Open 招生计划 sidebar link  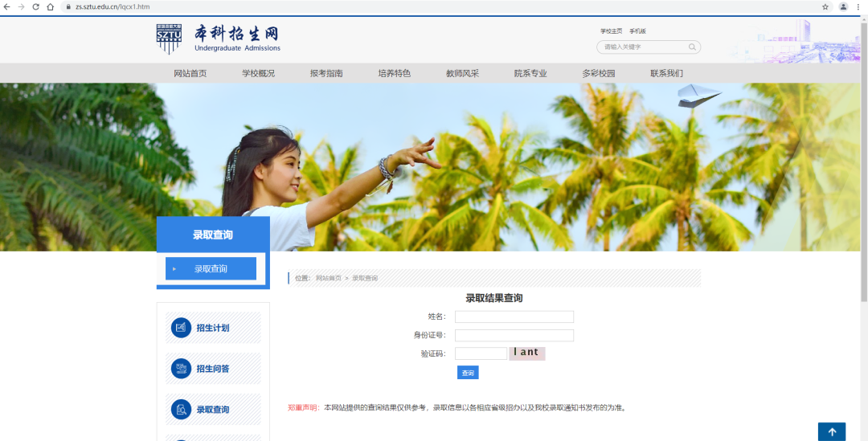point(213,328)
